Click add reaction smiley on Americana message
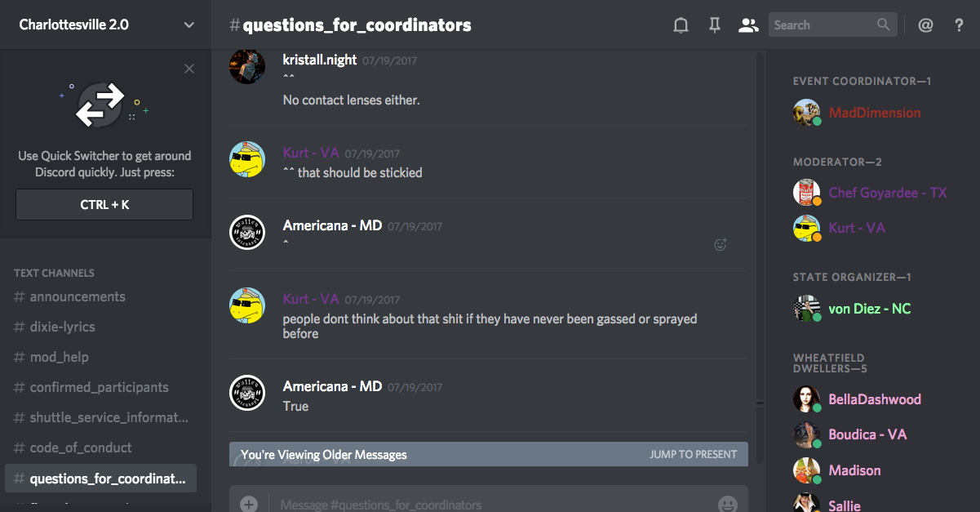The image size is (980, 512). 721,243
